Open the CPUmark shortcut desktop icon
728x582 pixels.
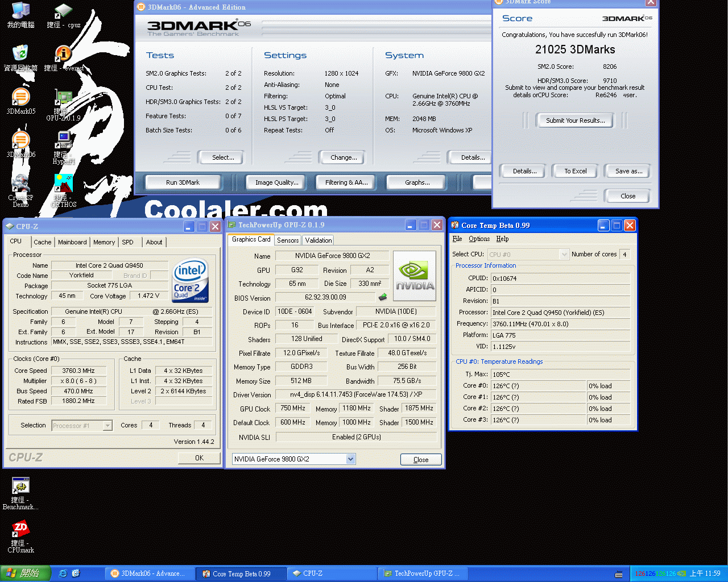20,537
